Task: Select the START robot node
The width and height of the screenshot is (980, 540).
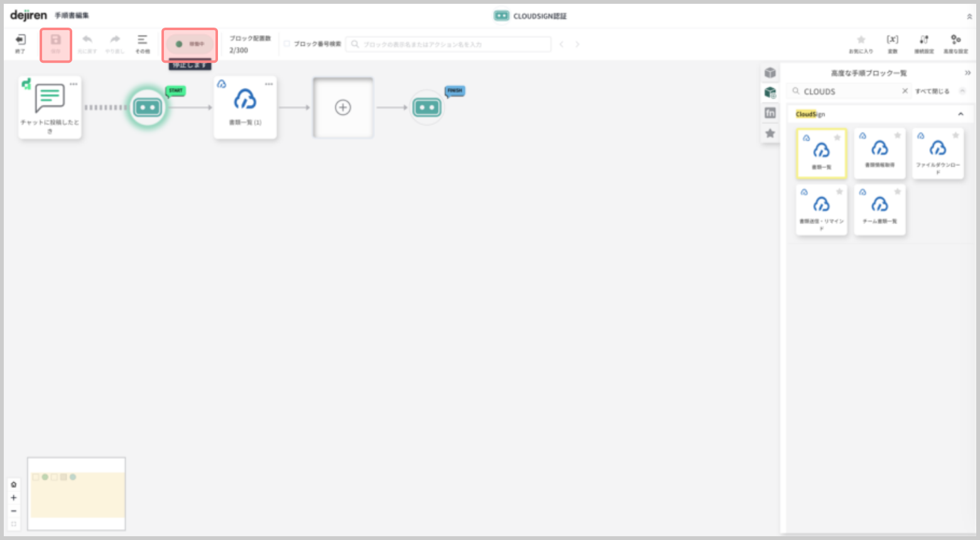Action: click(148, 107)
